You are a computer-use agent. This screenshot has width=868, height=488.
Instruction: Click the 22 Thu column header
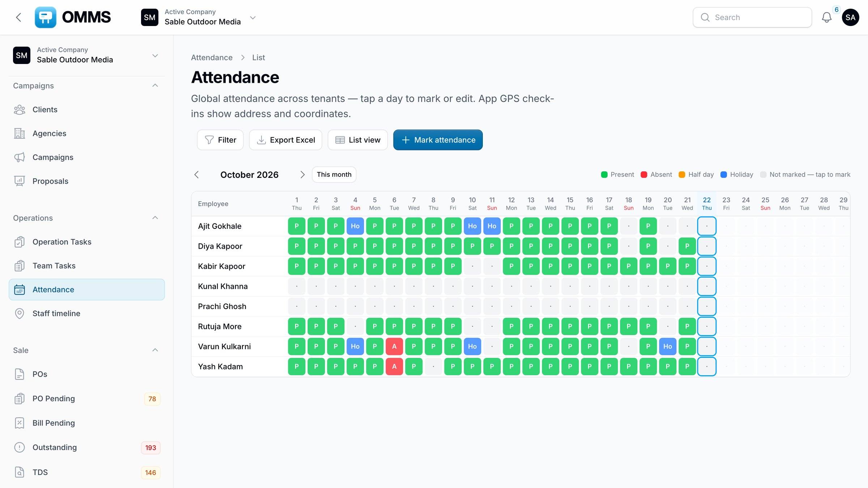[707, 204]
